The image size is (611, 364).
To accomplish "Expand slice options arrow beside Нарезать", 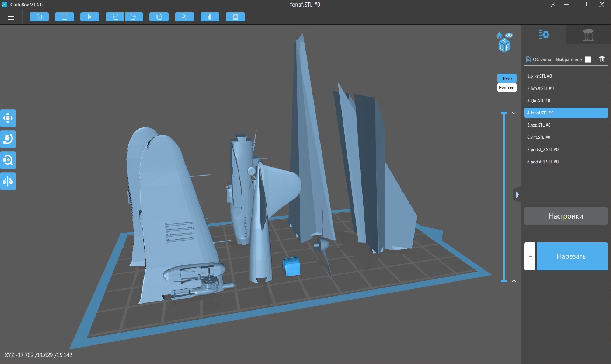I will 530,256.
